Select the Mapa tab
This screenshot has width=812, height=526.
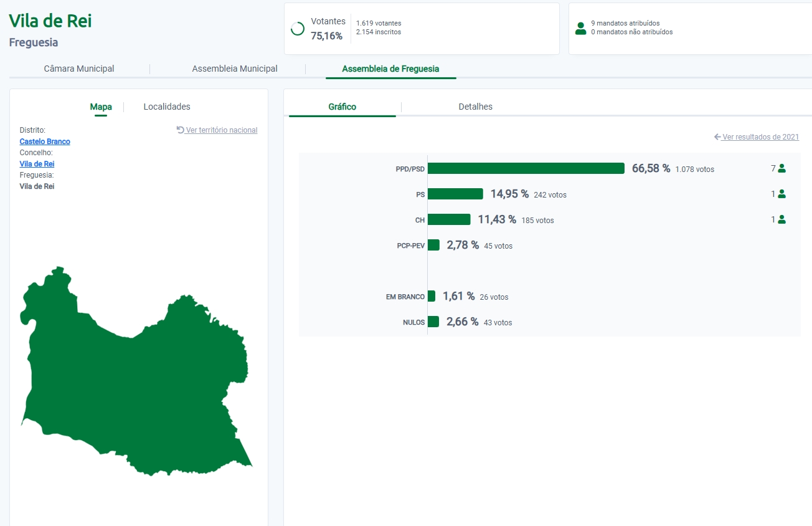coord(101,107)
